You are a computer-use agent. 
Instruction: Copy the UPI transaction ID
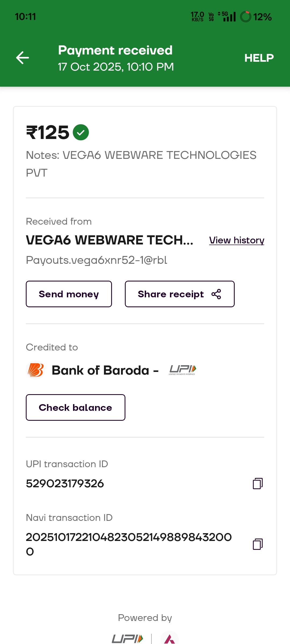point(258,484)
